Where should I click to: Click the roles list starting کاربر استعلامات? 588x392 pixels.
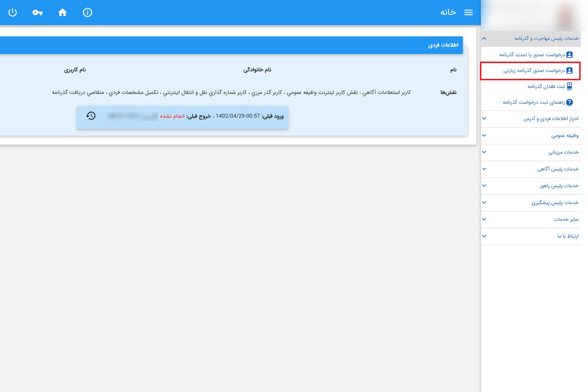231,92
